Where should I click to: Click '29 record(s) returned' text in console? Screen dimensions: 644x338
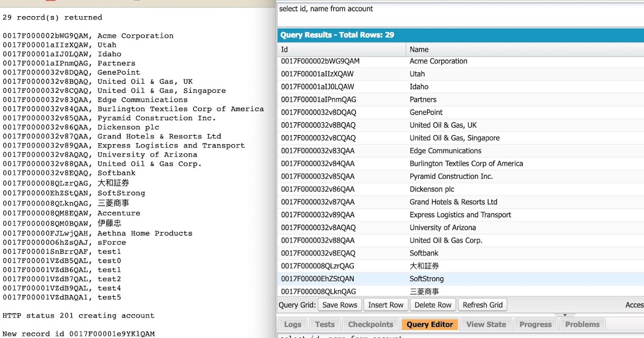53,18
